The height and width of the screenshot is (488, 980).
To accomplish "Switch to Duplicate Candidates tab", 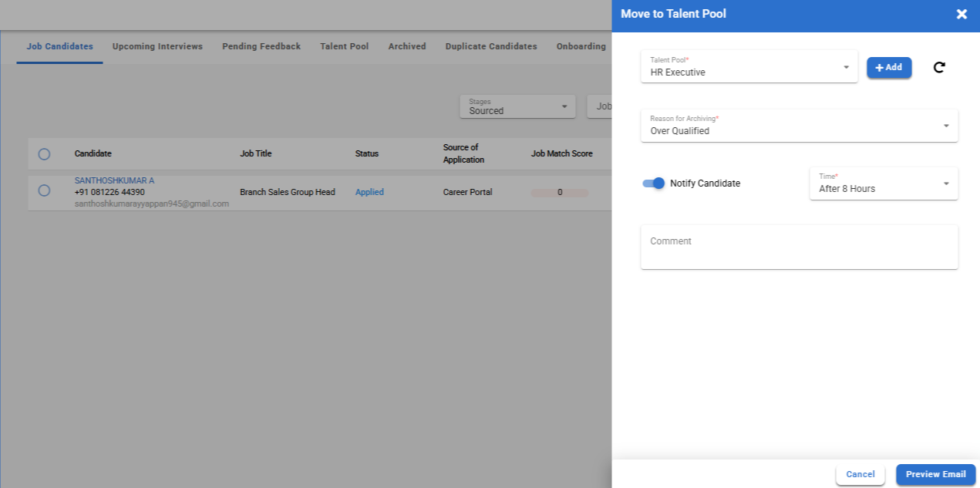I will click(491, 46).
